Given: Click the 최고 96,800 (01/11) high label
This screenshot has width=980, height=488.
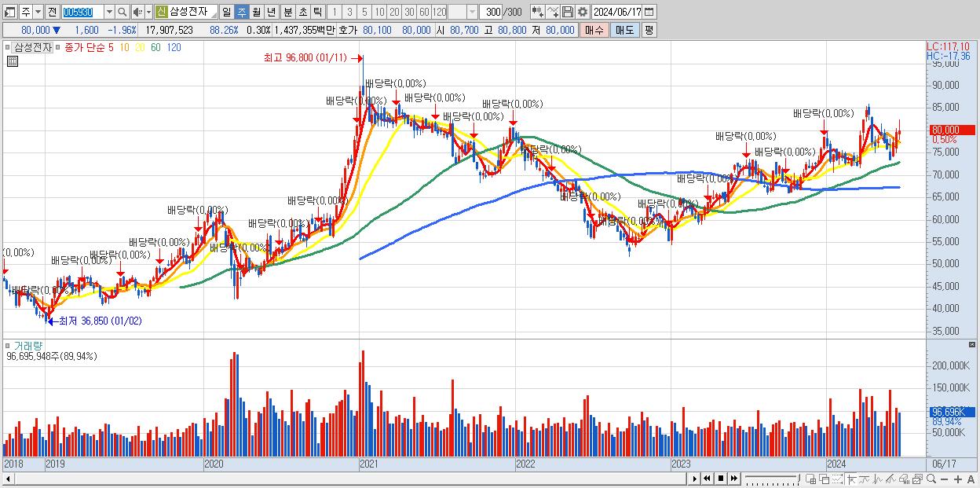Looking at the screenshot, I should [x=305, y=57].
